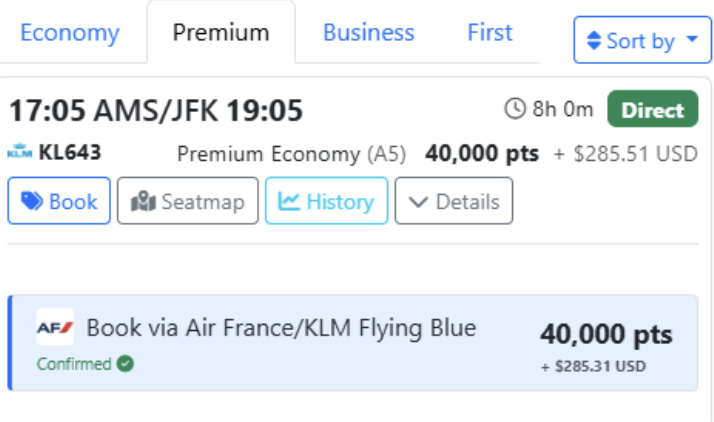714x422 pixels.
Task: Open the Seatmap view
Action: pos(188,201)
